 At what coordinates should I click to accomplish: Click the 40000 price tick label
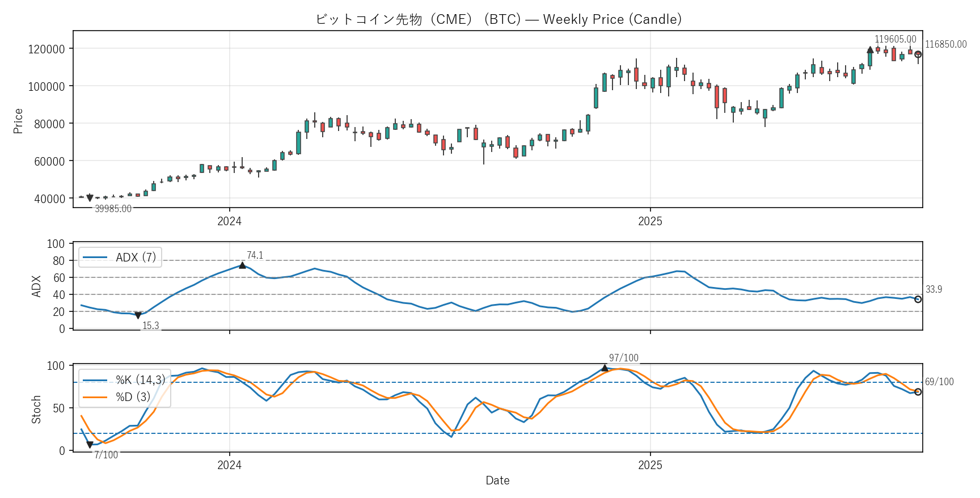tap(49, 199)
